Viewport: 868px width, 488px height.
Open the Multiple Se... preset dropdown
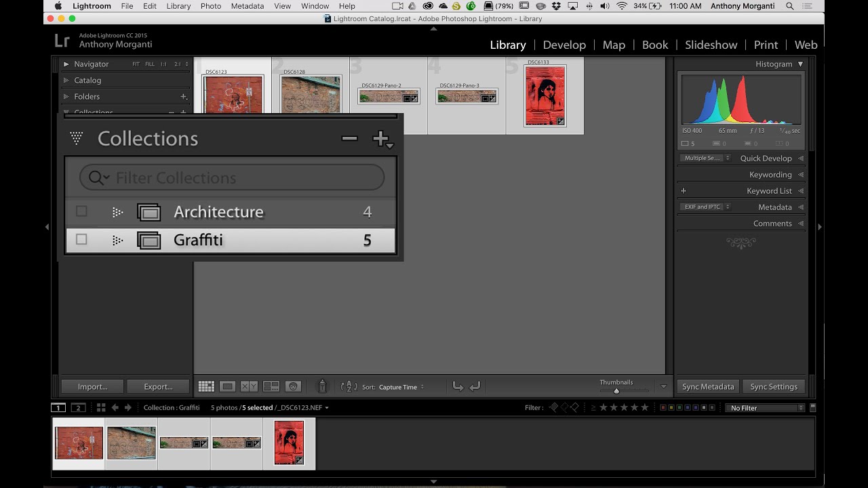705,158
